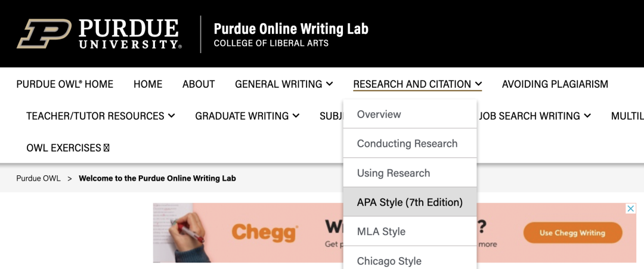Open the Graduate Writing dropdown
The image size is (644, 269).
[x=247, y=116]
